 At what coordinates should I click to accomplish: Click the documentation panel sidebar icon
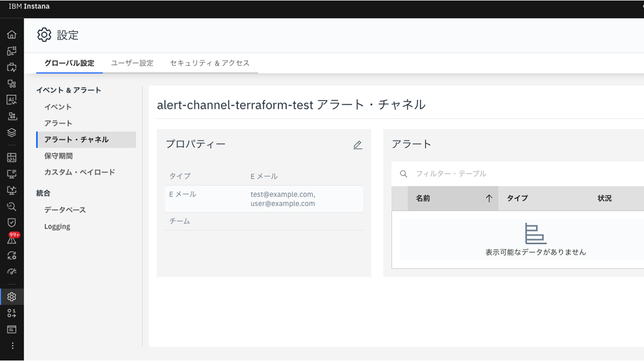(x=12, y=329)
